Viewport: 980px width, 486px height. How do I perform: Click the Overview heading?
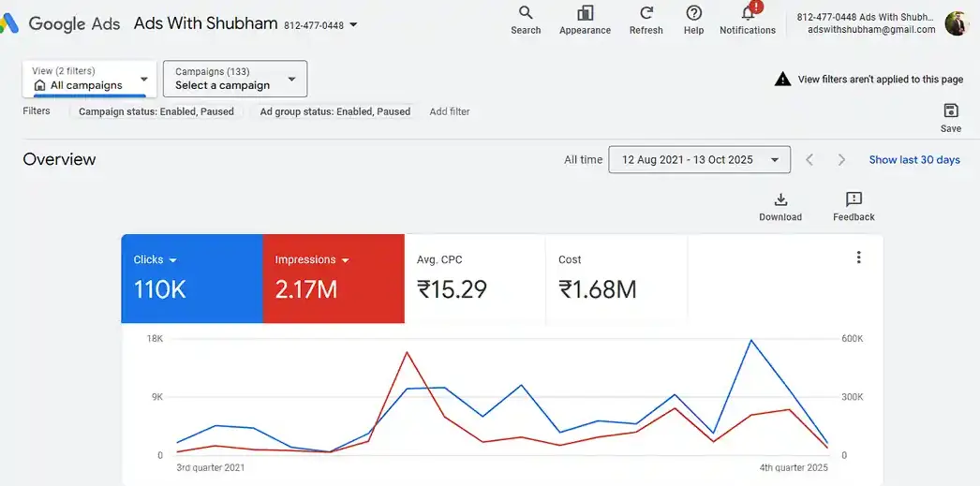click(x=59, y=159)
